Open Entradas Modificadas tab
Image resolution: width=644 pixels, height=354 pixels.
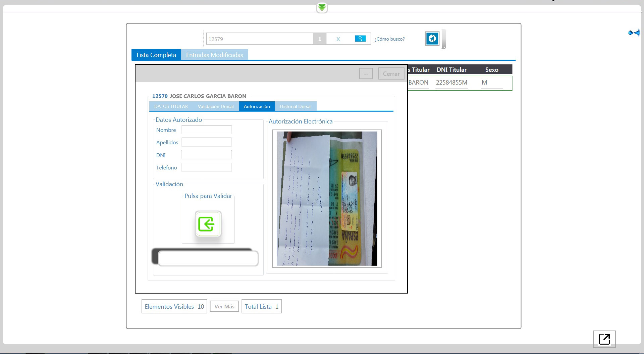(x=214, y=55)
